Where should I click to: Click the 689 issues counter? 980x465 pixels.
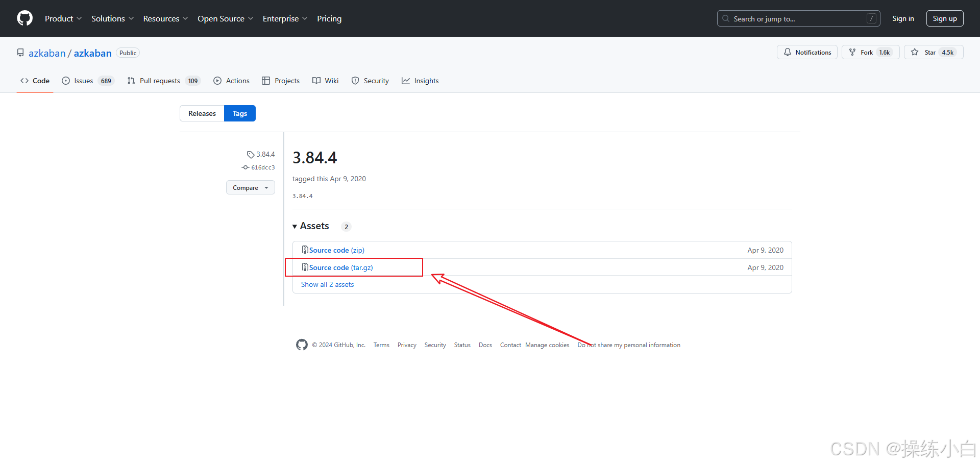(x=106, y=81)
